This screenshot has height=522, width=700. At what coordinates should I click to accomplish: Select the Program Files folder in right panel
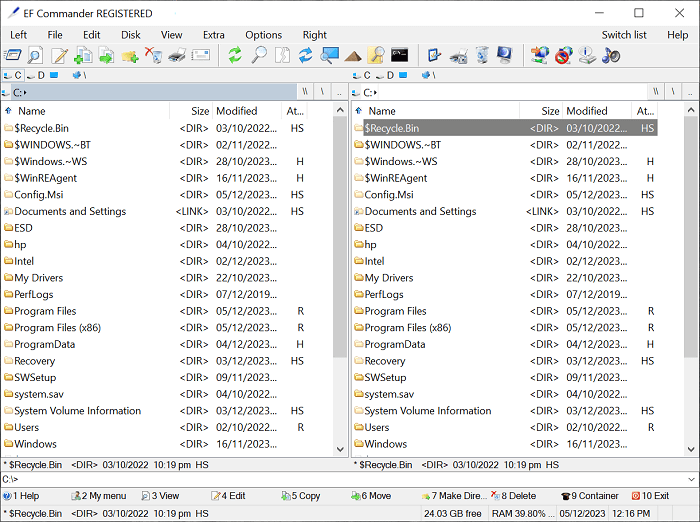pos(395,311)
